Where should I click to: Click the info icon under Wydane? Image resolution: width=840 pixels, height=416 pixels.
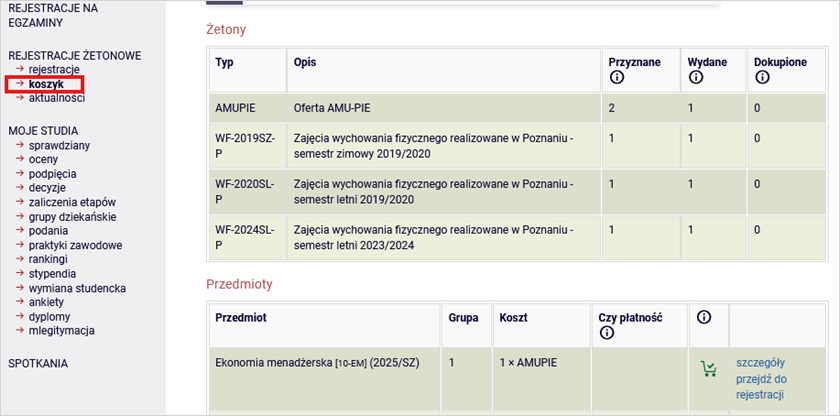click(x=696, y=77)
